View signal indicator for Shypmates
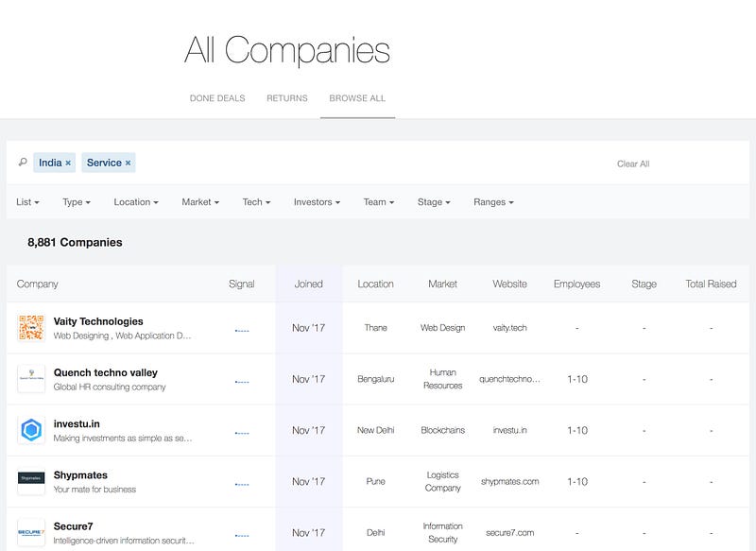The height and width of the screenshot is (551, 756). point(242,484)
